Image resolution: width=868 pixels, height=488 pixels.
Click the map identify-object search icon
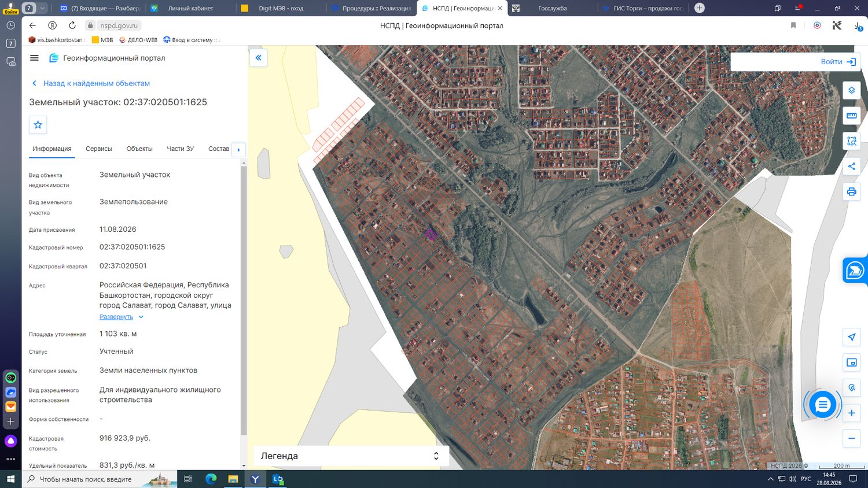(x=851, y=388)
